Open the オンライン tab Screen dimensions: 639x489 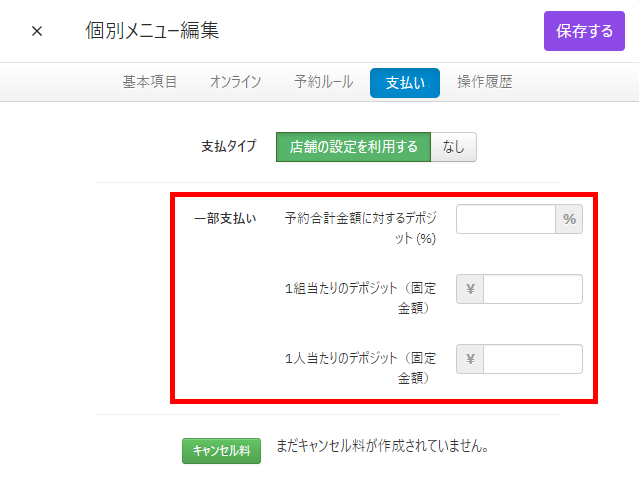click(x=236, y=83)
